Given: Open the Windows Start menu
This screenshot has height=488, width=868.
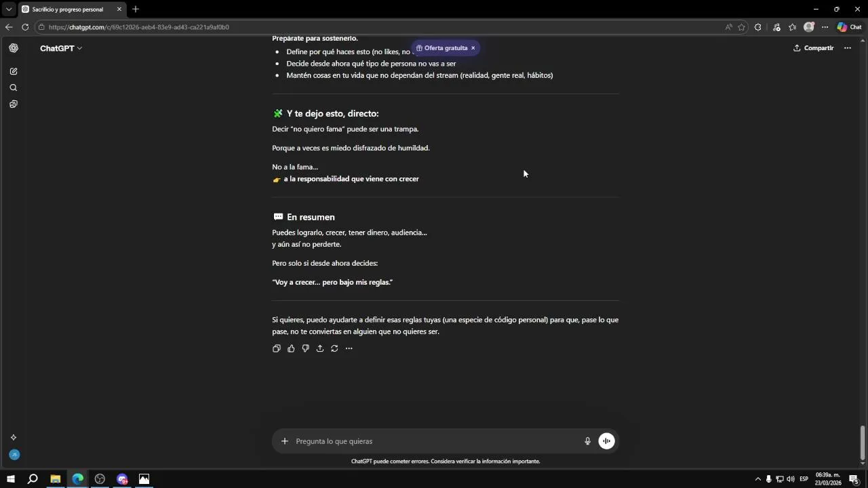Looking at the screenshot, I should click(11, 479).
